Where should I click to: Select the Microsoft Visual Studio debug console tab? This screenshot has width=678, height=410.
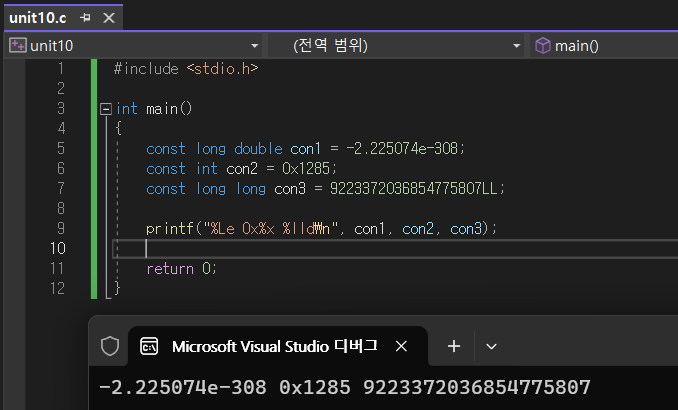pos(278,346)
